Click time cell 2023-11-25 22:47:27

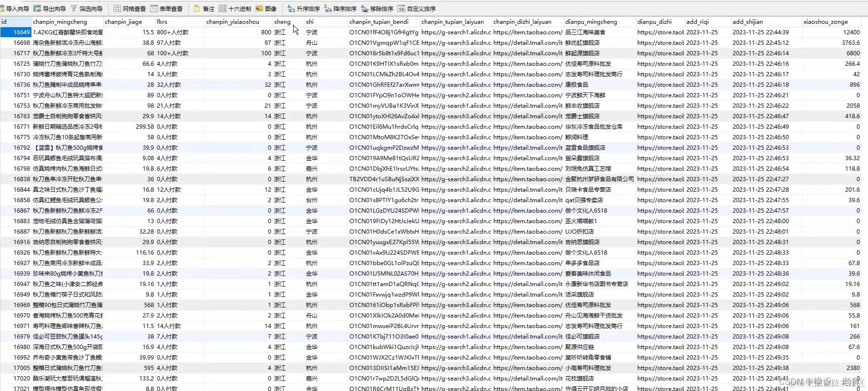click(766, 179)
